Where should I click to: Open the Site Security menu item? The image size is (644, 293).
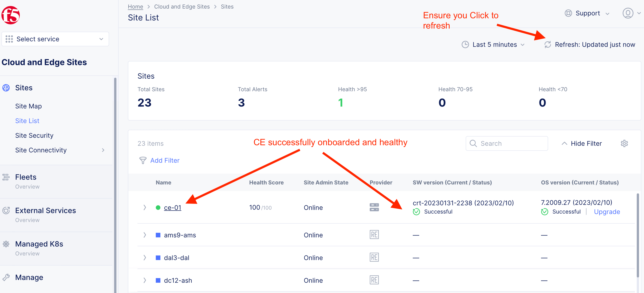point(34,135)
